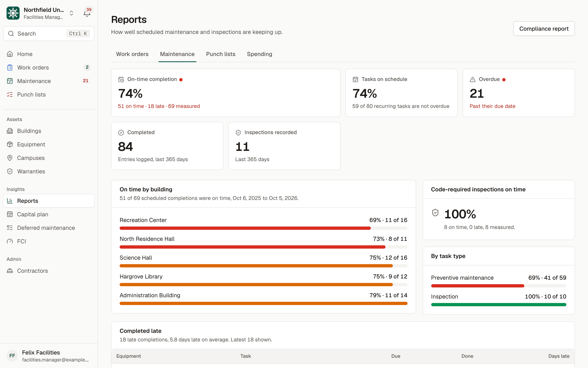The height and width of the screenshot is (368, 588).
Task: Click the Completed check circle icon
Action: tap(121, 132)
